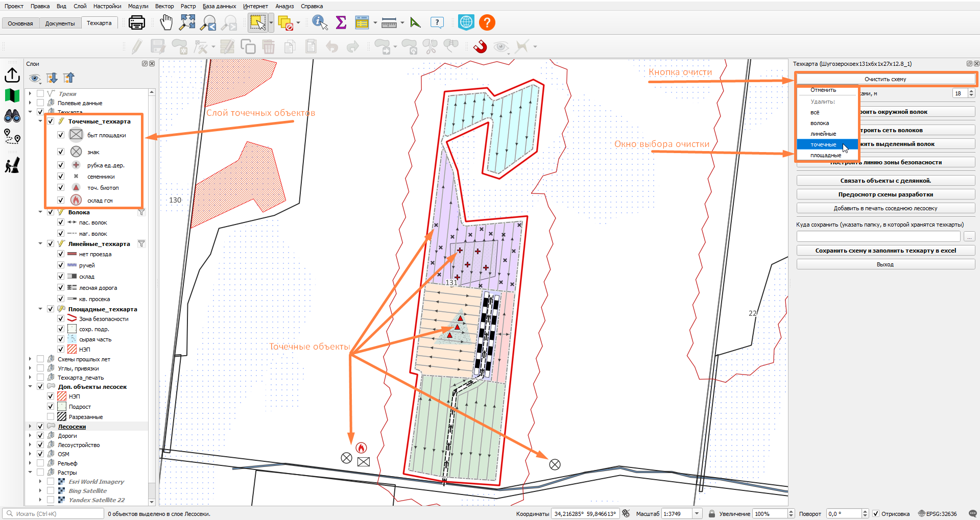Image resolution: width=980 pixels, height=520 pixels.
Task: Uncheck the 'быт площадки' layer checkbox
Action: (x=61, y=135)
